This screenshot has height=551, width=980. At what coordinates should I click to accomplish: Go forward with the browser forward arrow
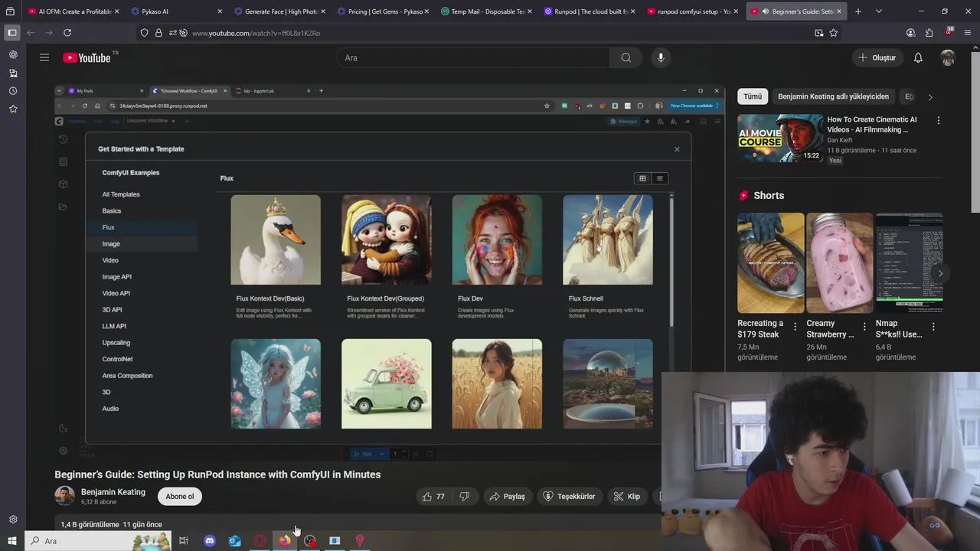[x=49, y=33]
